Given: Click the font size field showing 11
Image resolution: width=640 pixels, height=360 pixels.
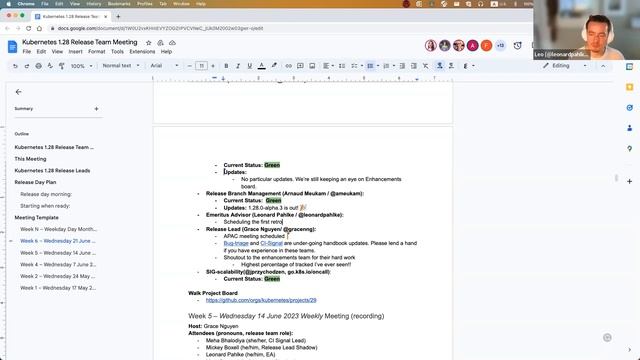Looking at the screenshot, I should (201, 66).
